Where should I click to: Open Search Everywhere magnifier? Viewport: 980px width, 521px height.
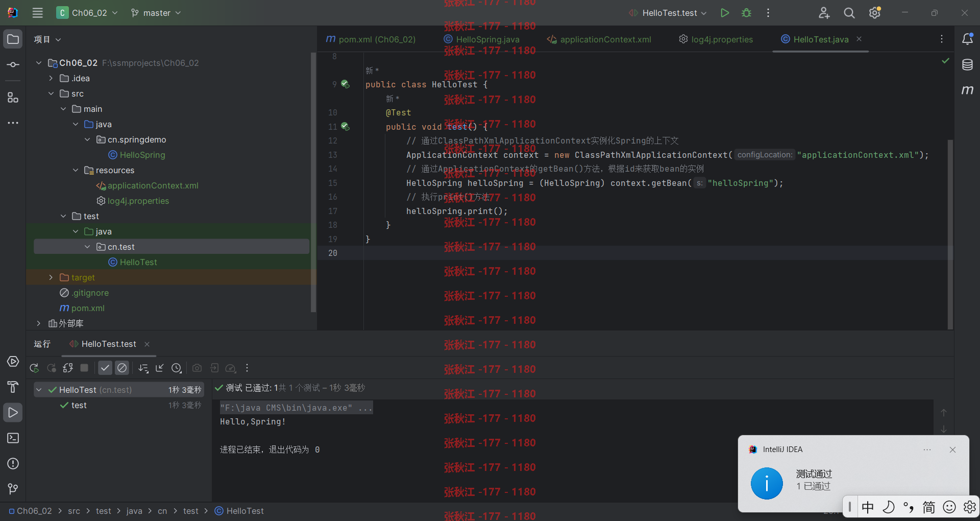tap(849, 13)
